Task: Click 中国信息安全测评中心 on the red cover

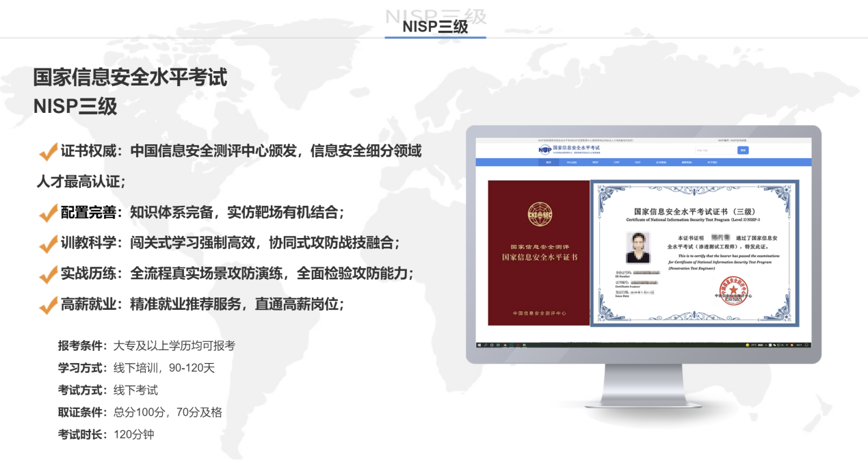Action: point(538,313)
